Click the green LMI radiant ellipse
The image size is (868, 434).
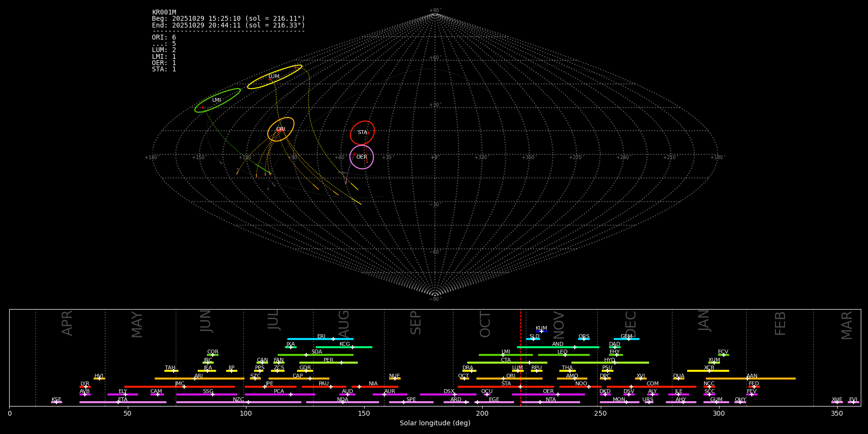pyautogui.click(x=217, y=100)
